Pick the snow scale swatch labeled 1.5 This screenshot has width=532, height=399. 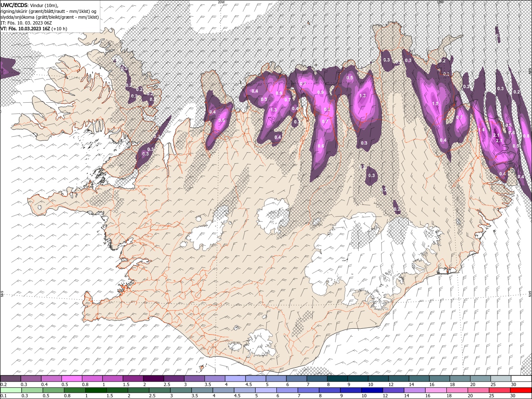click(x=133, y=379)
